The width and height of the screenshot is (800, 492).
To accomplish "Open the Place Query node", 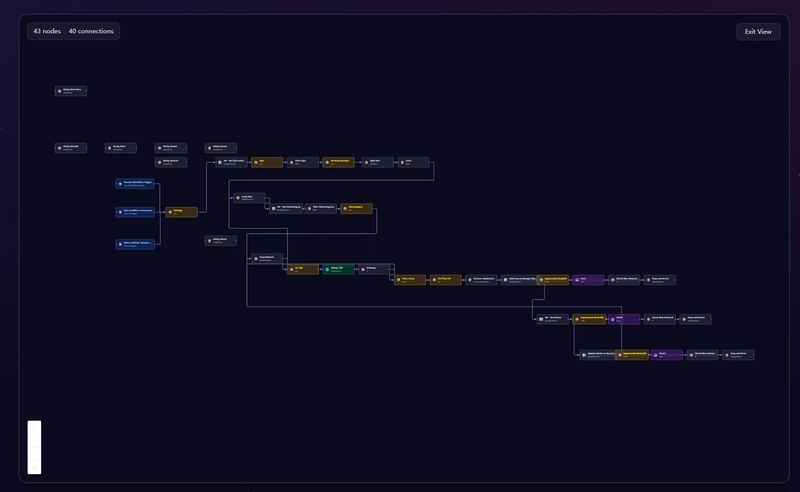I will [411, 280].
